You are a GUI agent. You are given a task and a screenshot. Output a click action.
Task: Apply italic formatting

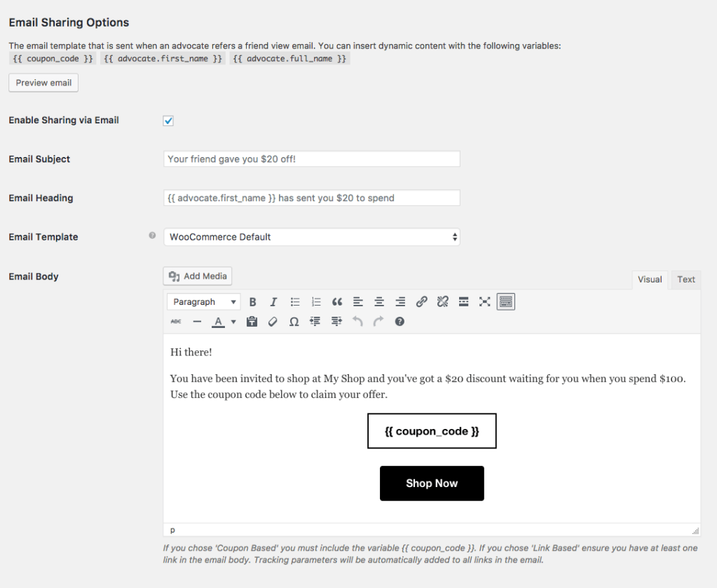(x=274, y=302)
